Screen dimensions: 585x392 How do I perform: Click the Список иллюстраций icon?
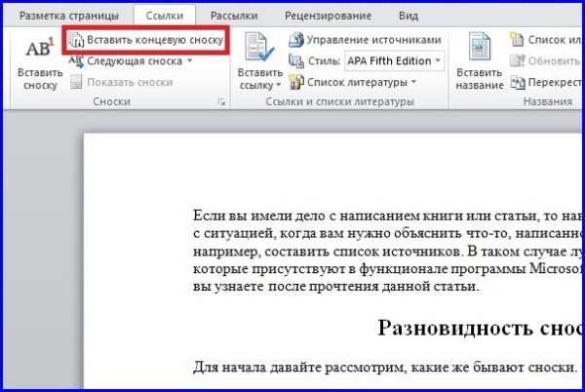pyautogui.click(x=515, y=40)
